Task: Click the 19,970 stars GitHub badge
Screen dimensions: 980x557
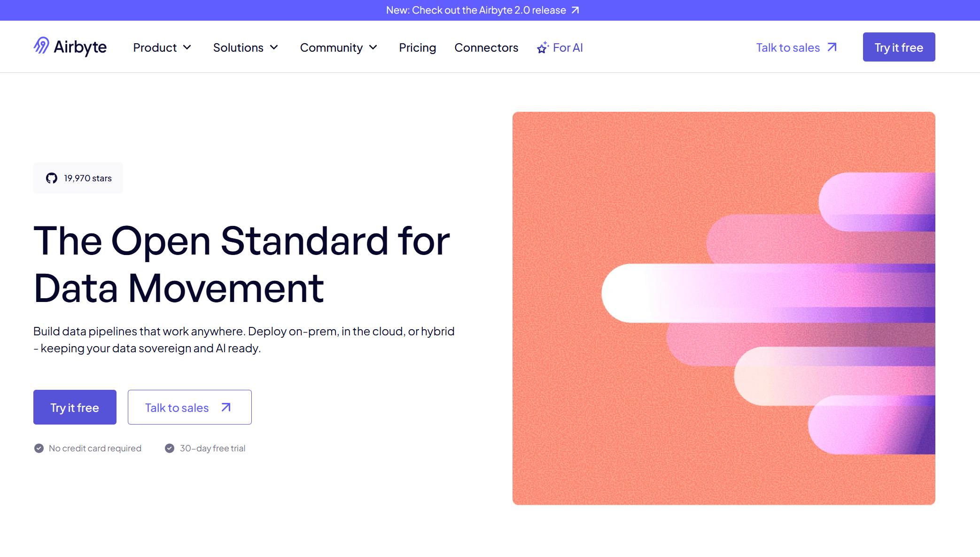Action: pyautogui.click(x=78, y=178)
